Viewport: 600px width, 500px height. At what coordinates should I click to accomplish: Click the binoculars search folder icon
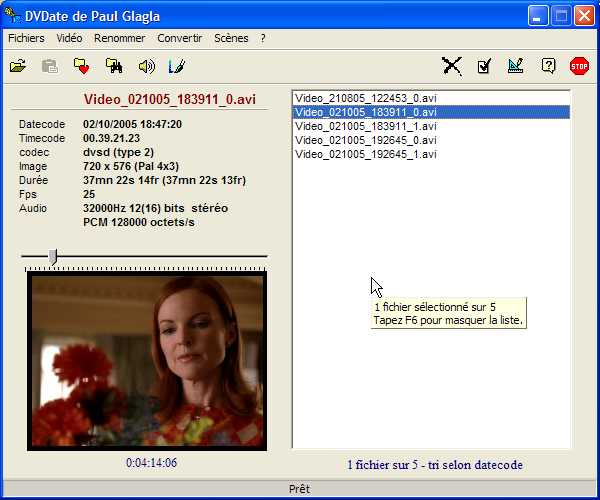pyautogui.click(x=114, y=66)
